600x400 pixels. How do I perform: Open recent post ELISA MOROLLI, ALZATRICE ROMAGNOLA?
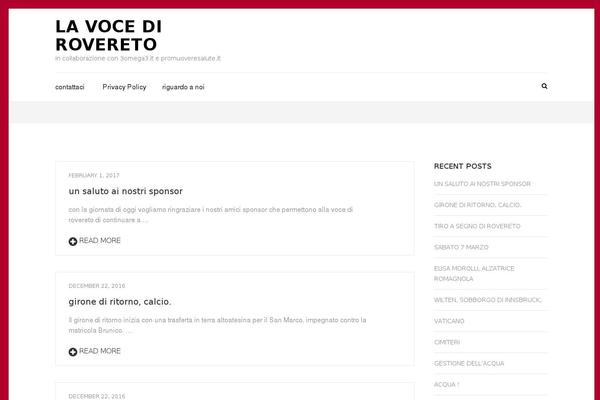[474, 273]
